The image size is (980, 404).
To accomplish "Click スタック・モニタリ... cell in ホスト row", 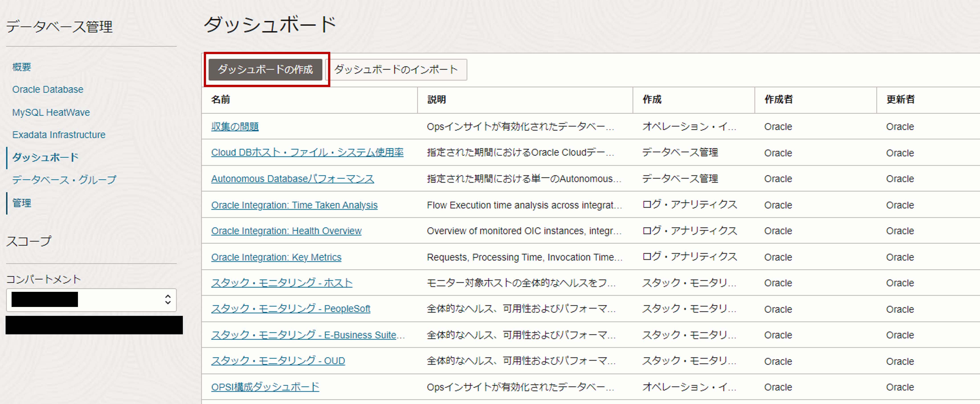I will tap(689, 283).
